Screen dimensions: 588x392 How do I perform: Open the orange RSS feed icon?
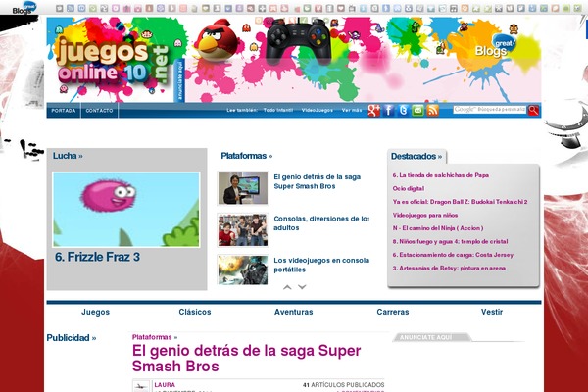[432, 111]
